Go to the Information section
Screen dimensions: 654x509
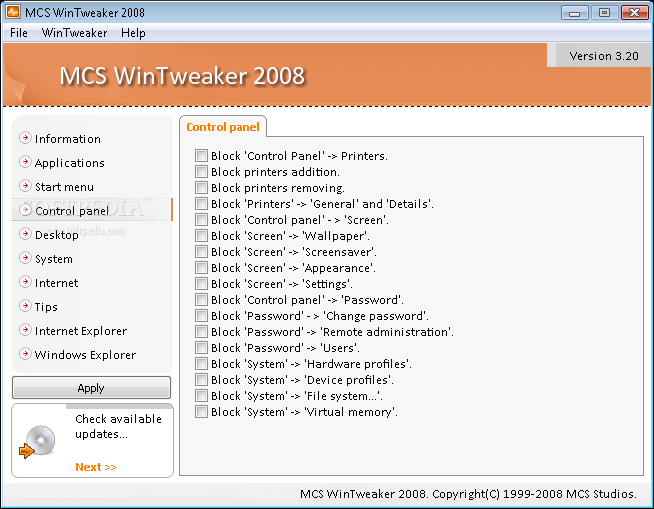click(68, 139)
